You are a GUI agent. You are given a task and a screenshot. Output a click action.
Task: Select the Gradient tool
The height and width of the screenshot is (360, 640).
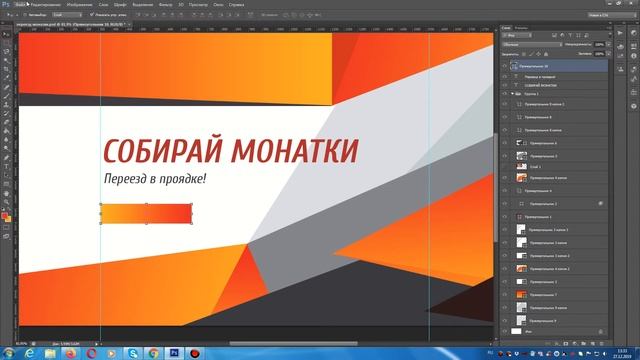[x=6, y=131]
